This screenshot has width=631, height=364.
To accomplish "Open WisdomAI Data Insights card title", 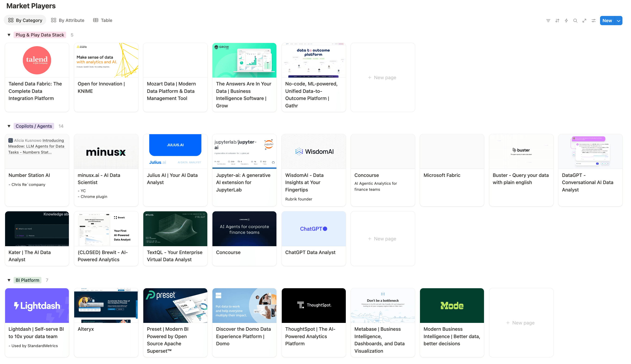I will click(x=304, y=182).
